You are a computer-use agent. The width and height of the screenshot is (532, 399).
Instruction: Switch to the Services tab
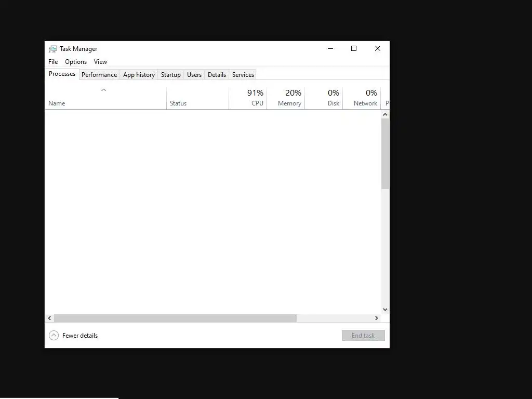point(243,75)
